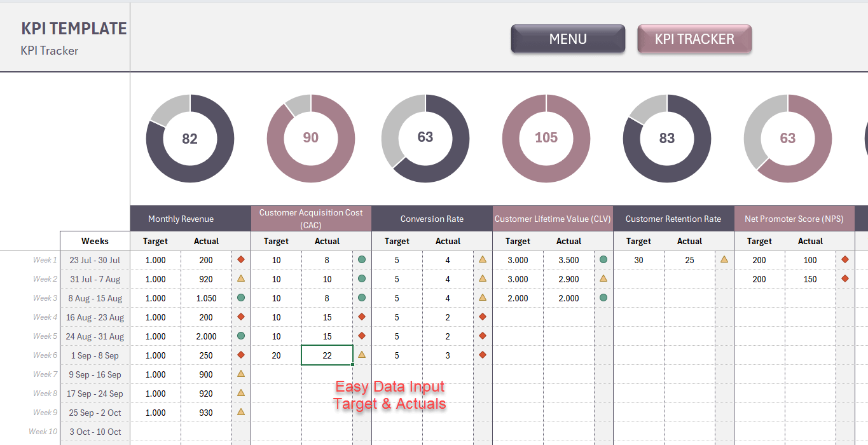The height and width of the screenshot is (445, 868).
Task: Click red diamond status icon for Week 1 Monthly Revenue
Action: [241, 259]
